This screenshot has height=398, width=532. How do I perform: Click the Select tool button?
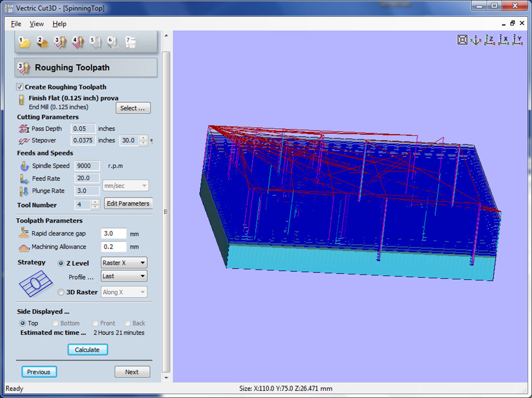coord(133,108)
